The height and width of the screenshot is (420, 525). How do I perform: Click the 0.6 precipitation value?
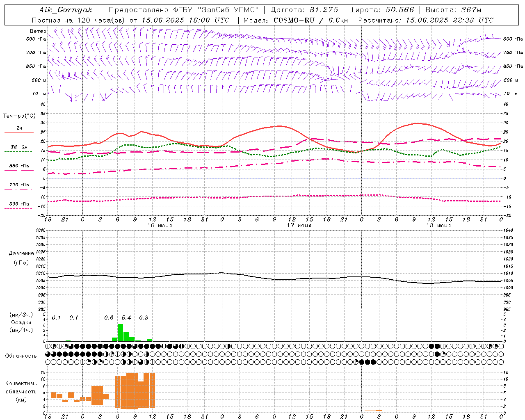[109, 318]
